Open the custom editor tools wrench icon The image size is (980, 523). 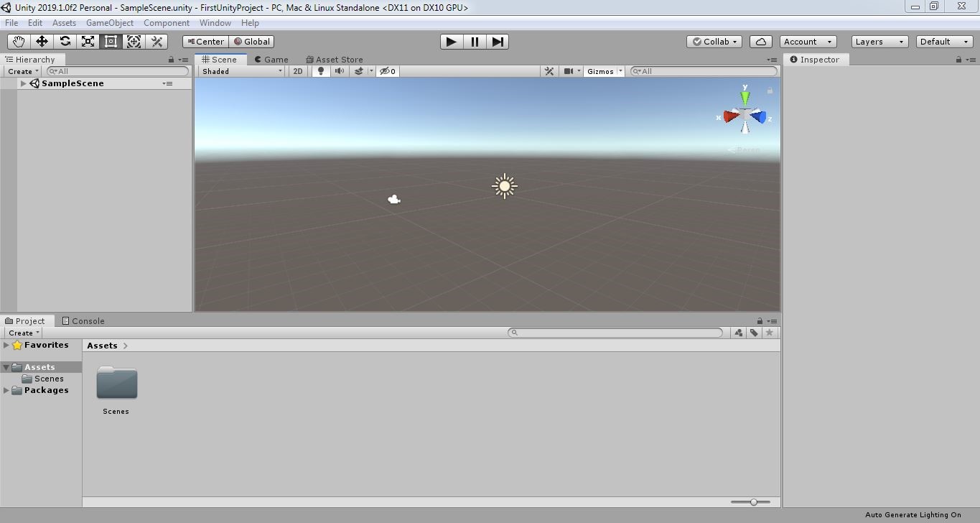click(157, 41)
